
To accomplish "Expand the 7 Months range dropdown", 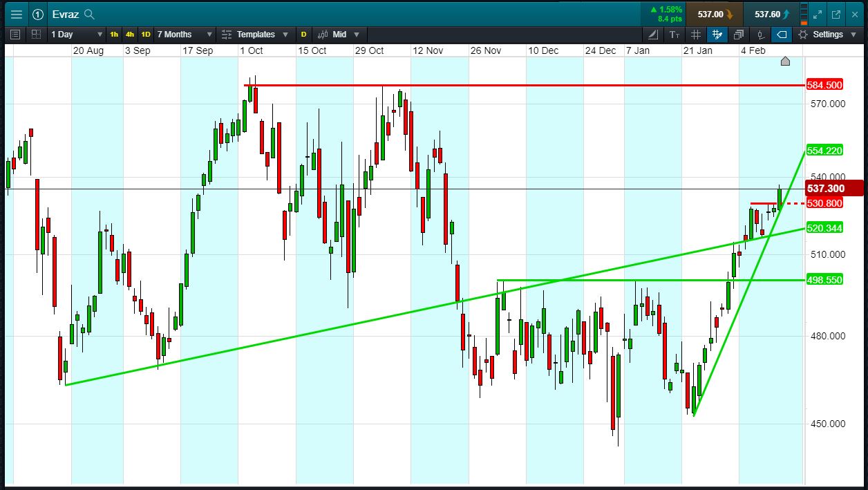I will point(184,34).
